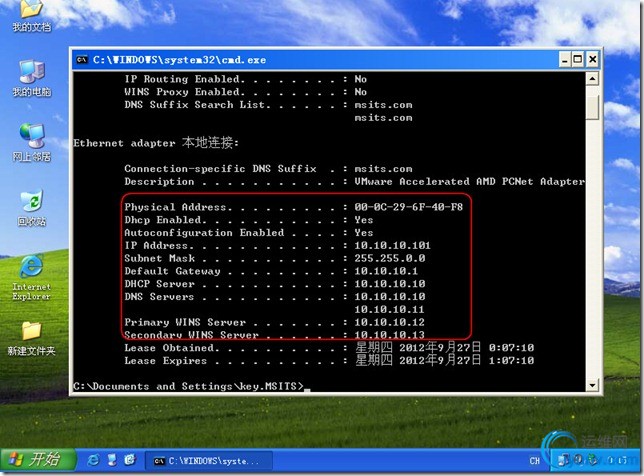This screenshot has height=476, width=644.
Task: Click the DHCP Server address value
Action: click(390, 284)
